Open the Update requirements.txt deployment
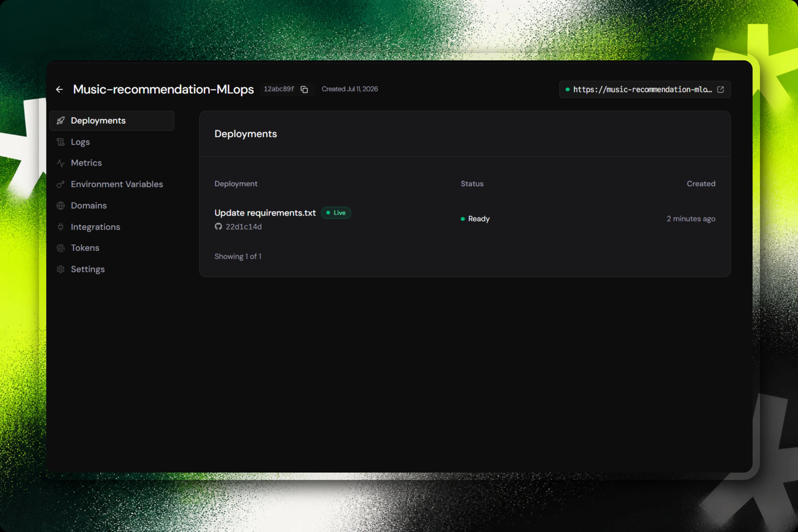This screenshot has height=532, width=798. 265,213
